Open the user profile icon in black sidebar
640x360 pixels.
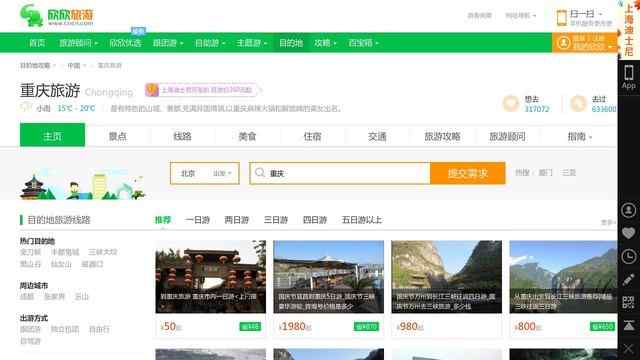[629, 210]
